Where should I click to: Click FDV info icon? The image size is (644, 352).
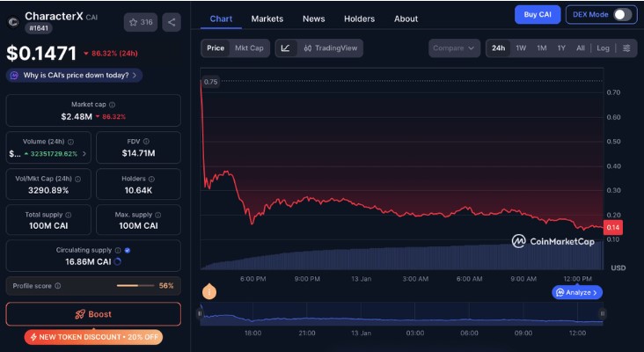click(146, 142)
